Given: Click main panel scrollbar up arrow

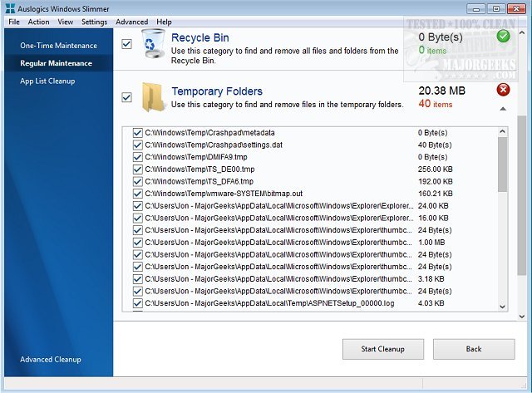Looking at the screenshot, I should (x=522, y=33).
